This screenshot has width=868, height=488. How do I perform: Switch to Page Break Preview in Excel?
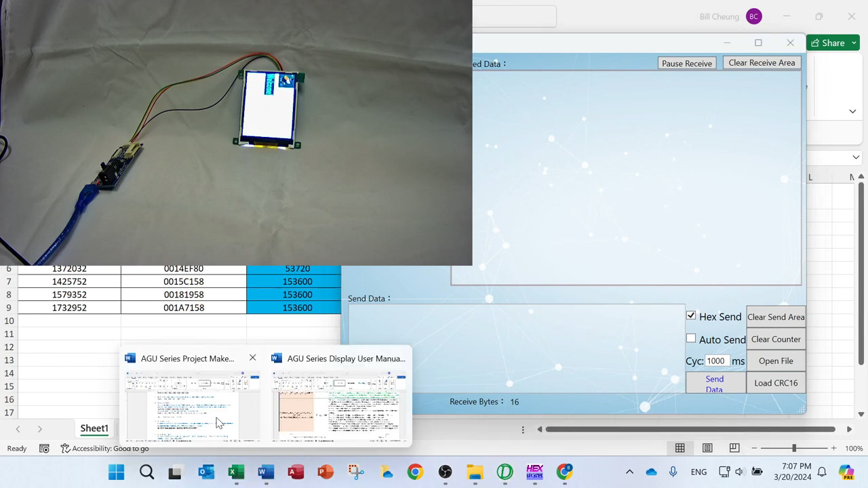tap(734, 448)
